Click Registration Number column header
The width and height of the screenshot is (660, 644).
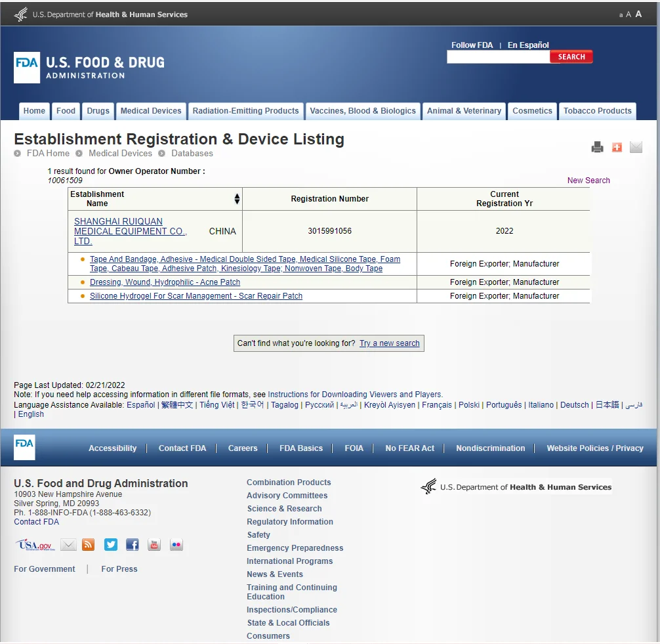coord(329,199)
